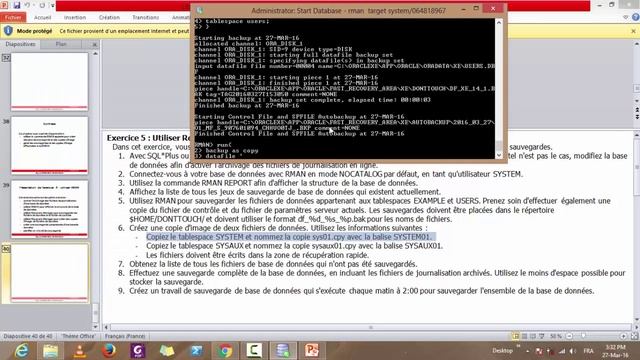Start the Slide Show from status bar icon

542,336
